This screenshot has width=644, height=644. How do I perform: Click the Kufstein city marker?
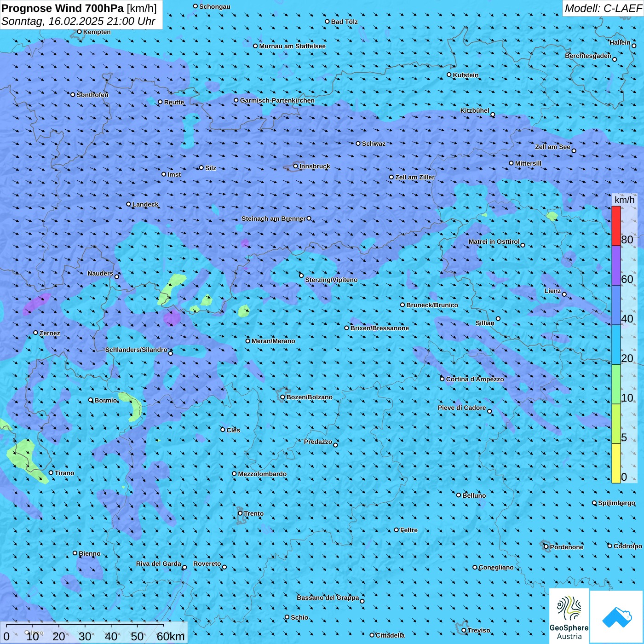[x=449, y=75]
